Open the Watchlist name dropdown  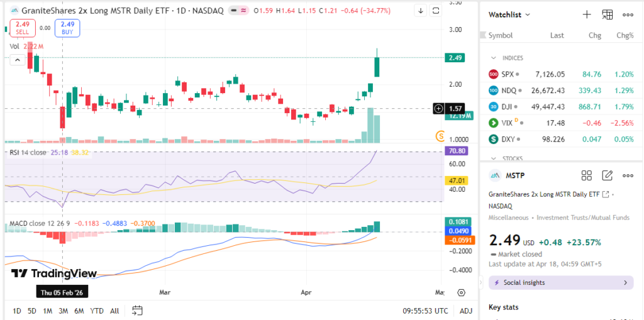[x=509, y=14]
